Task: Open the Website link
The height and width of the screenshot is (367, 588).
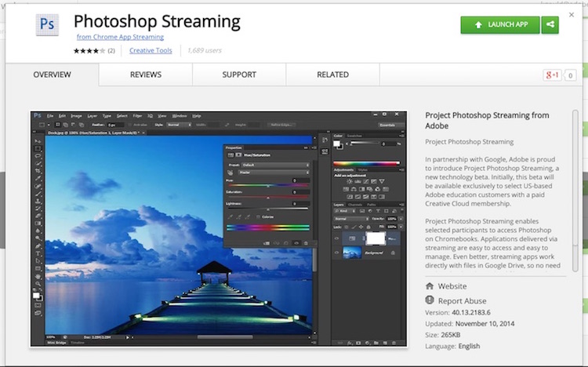Action: [452, 286]
